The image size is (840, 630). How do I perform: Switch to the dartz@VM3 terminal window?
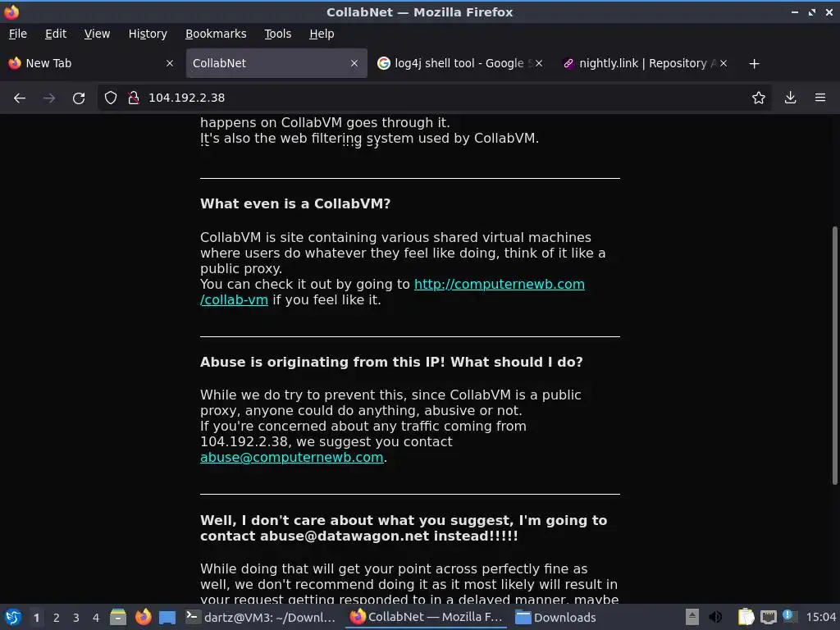pos(261,617)
